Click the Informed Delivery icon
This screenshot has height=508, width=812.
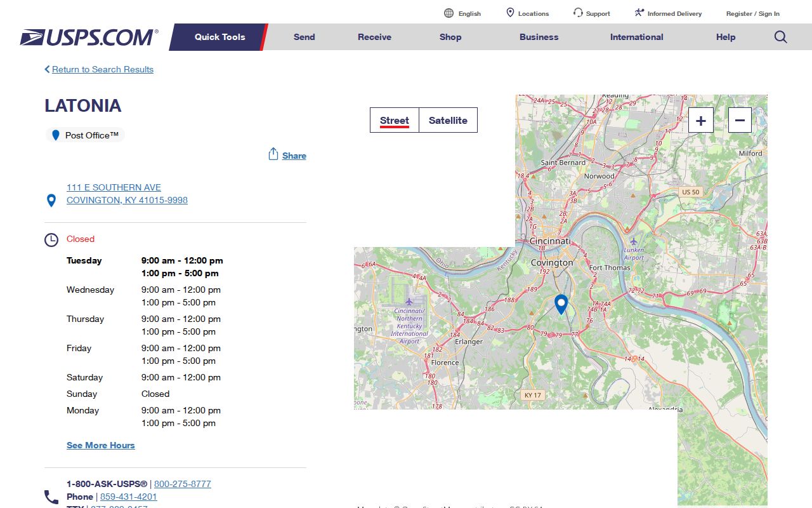pyautogui.click(x=639, y=13)
